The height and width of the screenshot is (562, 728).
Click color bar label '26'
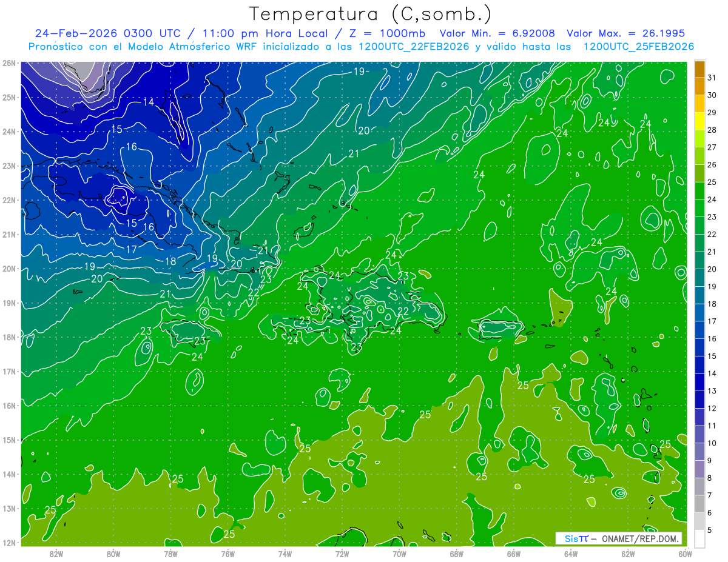point(712,165)
